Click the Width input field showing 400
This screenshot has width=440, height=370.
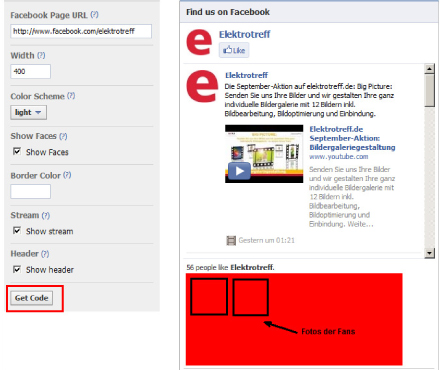30,71
